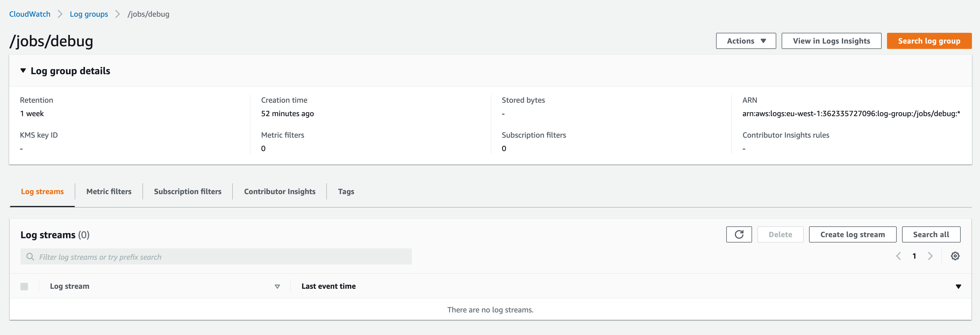Click the Search all button
980x335 pixels.
[931, 234]
